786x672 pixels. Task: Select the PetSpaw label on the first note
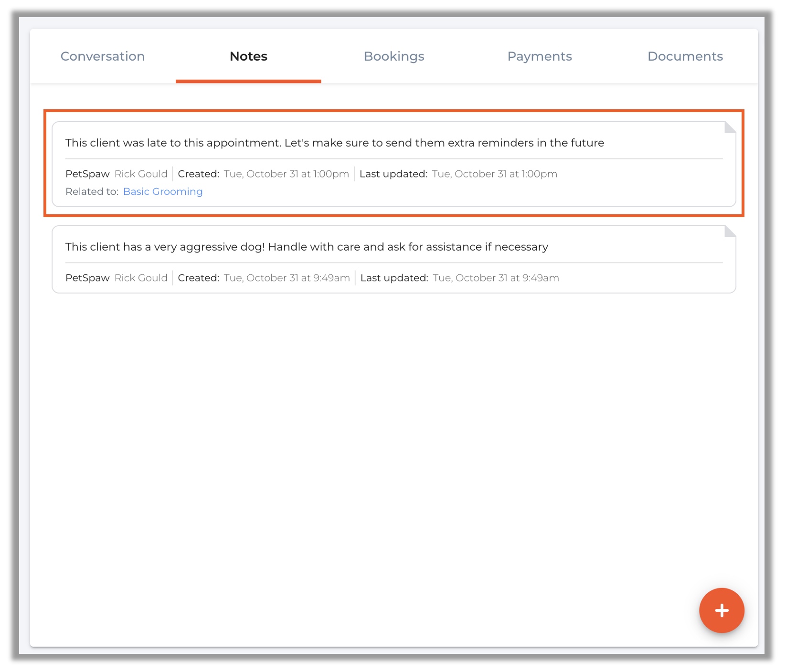coord(87,174)
